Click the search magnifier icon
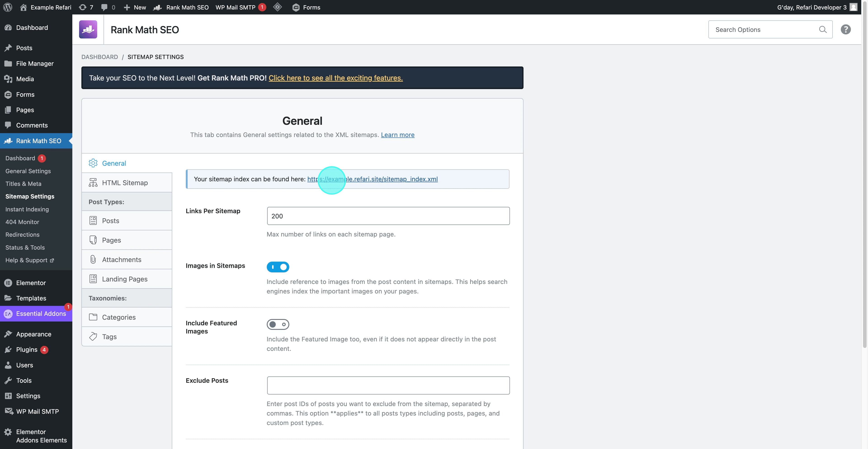The width and height of the screenshot is (868, 449). tap(823, 29)
